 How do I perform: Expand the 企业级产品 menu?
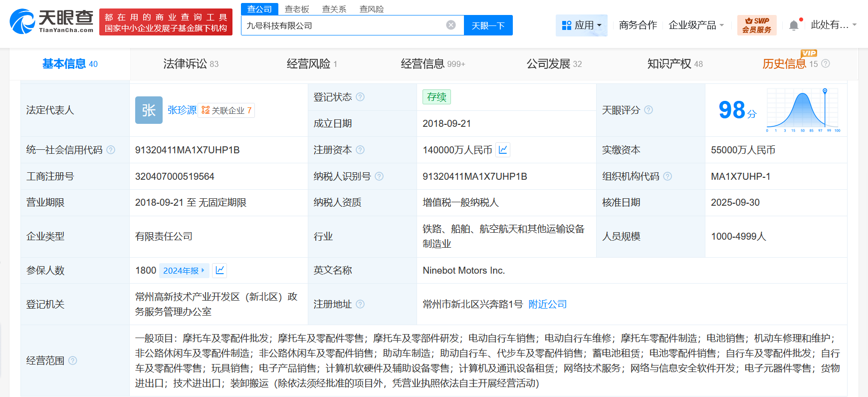tap(696, 25)
